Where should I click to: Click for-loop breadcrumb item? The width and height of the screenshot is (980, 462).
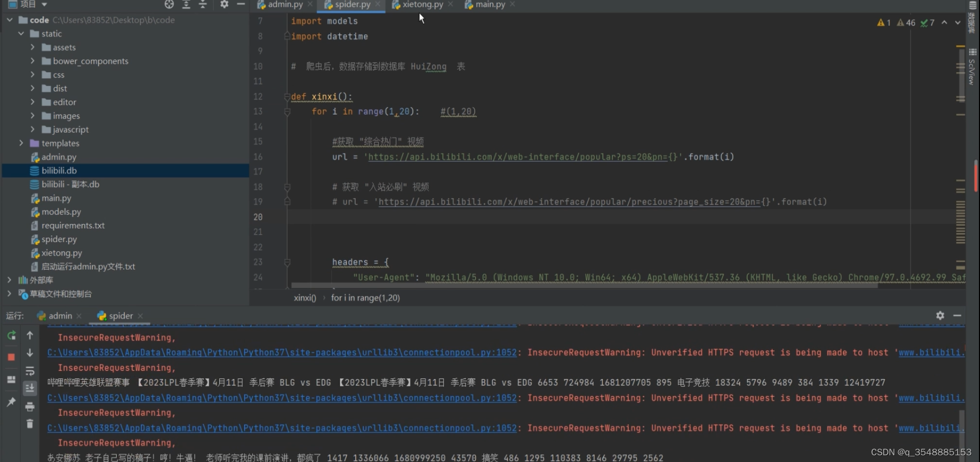(365, 298)
